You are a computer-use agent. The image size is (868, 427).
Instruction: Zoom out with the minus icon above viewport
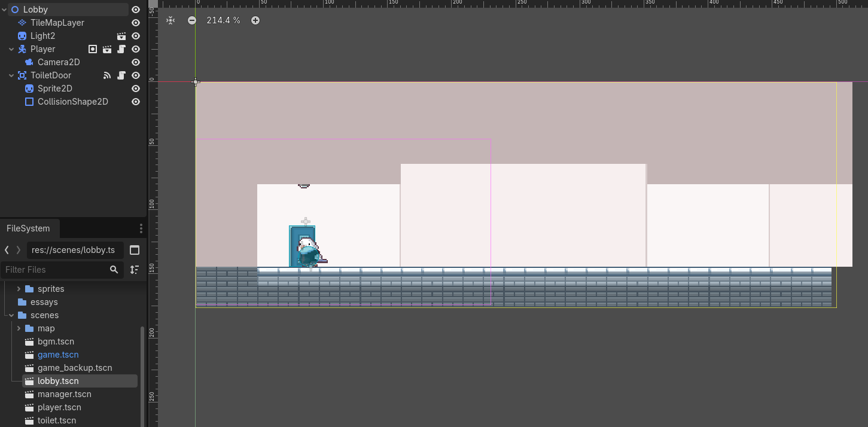[x=191, y=20]
